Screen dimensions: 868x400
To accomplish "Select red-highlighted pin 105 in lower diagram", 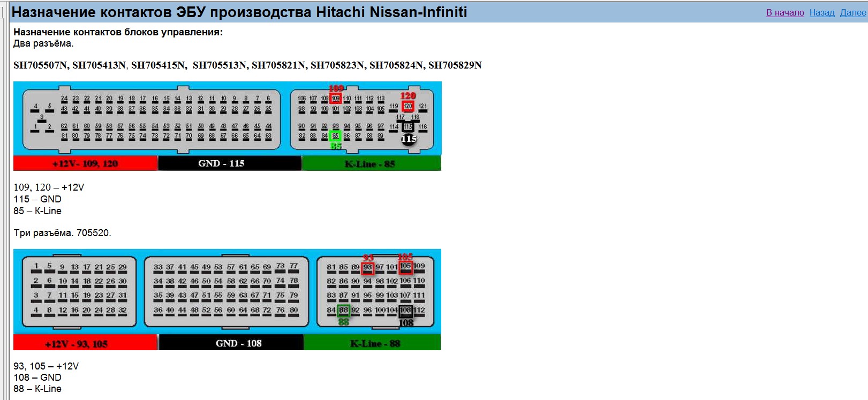I will pyautogui.click(x=405, y=266).
